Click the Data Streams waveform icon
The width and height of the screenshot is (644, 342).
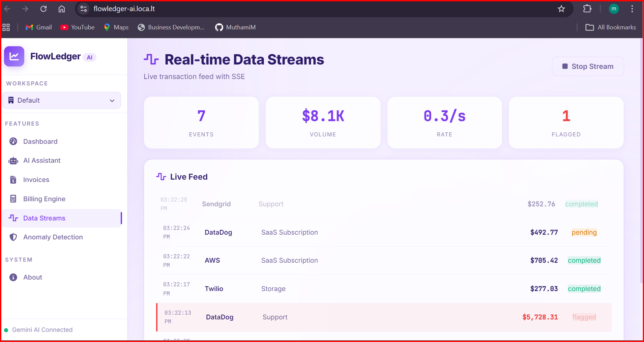[x=13, y=218]
